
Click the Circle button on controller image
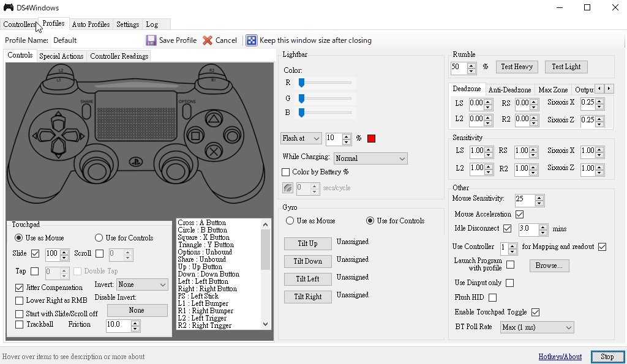[x=231, y=135]
